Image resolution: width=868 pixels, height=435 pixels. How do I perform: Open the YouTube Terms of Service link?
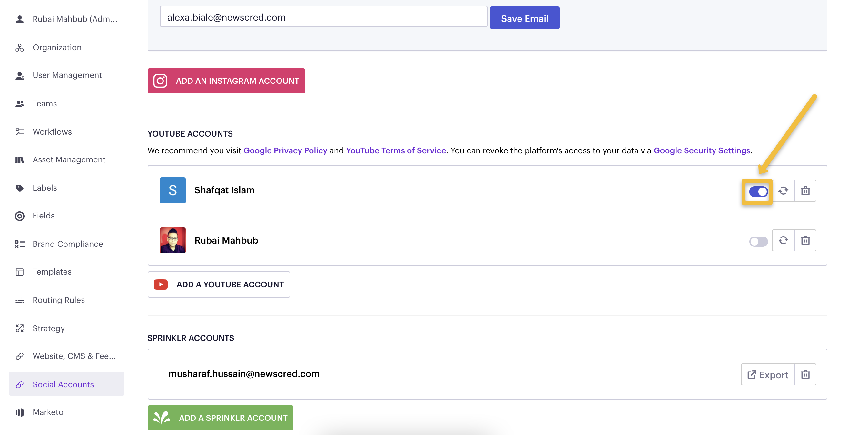[x=396, y=150]
